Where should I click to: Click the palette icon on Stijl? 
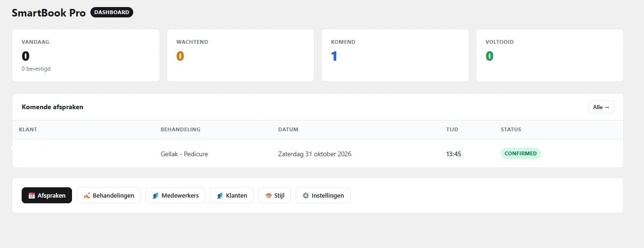click(268, 196)
